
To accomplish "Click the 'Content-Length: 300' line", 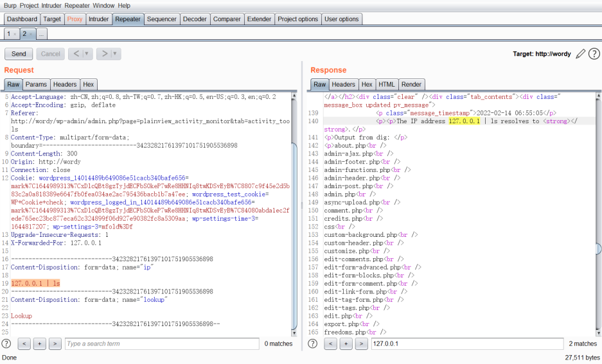I will 44,154.
